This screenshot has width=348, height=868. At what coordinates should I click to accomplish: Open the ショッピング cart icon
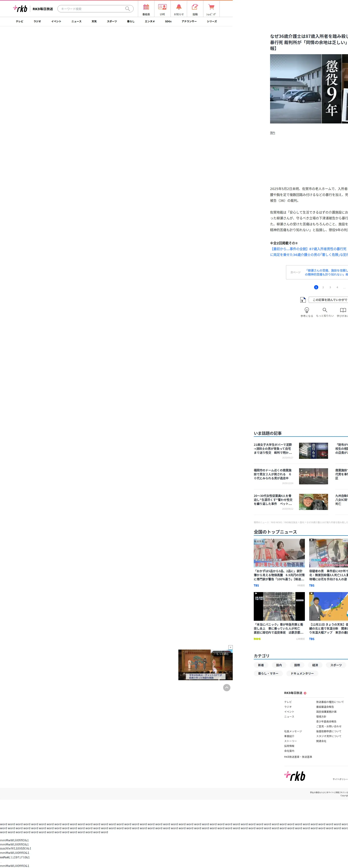(x=211, y=9)
